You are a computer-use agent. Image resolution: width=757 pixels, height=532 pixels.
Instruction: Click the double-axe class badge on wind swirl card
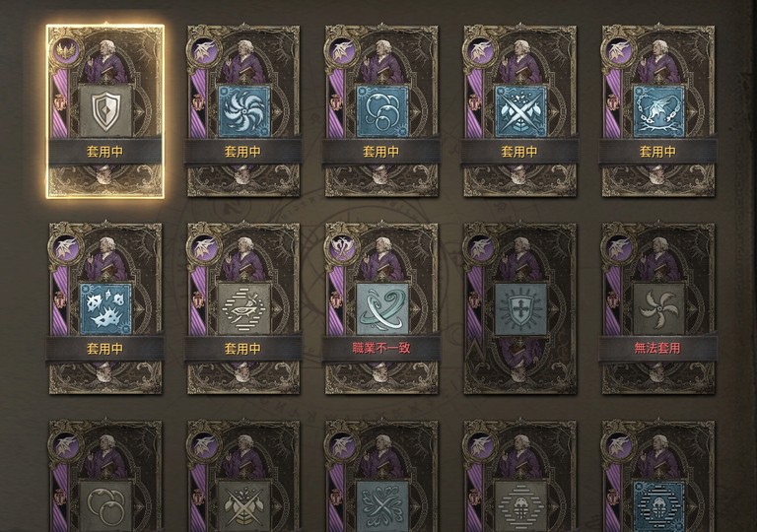[343, 247]
